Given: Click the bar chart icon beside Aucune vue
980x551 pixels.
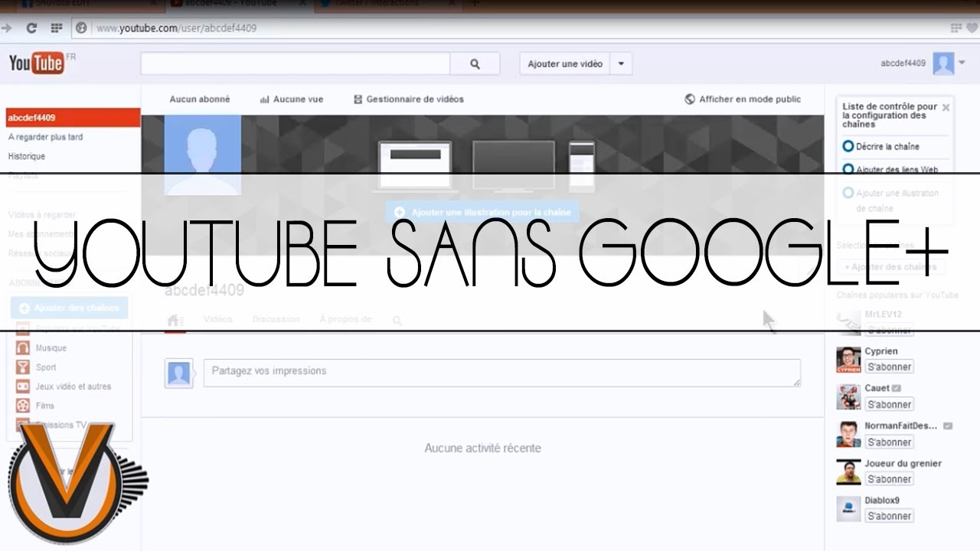Looking at the screenshot, I should coord(264,99).
